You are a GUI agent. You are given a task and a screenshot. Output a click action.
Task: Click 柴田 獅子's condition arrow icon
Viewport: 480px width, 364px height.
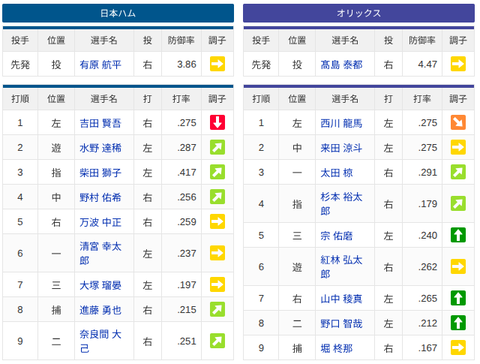(217, 172)
